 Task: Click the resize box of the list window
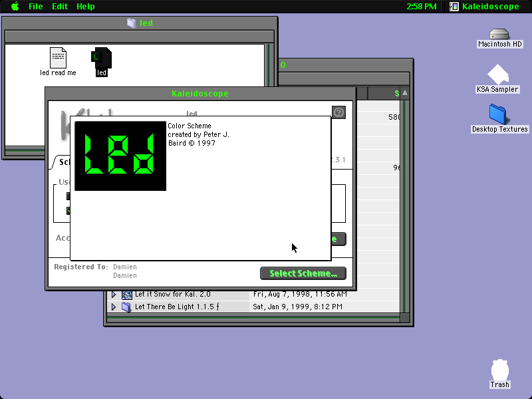click(405, 318)
